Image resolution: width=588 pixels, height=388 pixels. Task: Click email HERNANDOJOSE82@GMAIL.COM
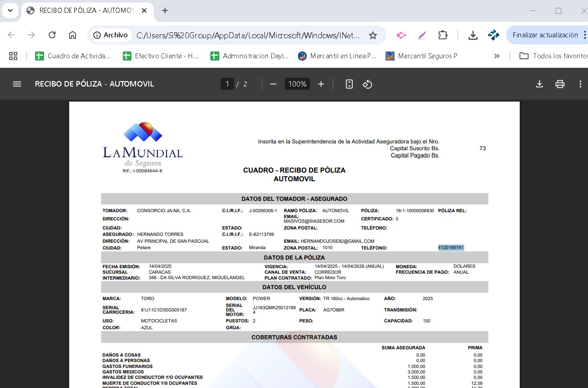coord(337,241)
